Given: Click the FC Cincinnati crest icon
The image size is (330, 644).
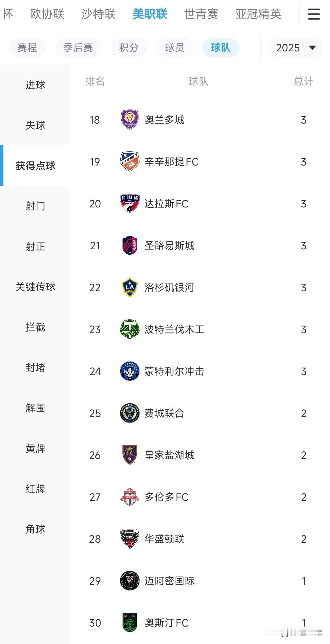Looking at the screenshot, I should click(x=130, y=162).
